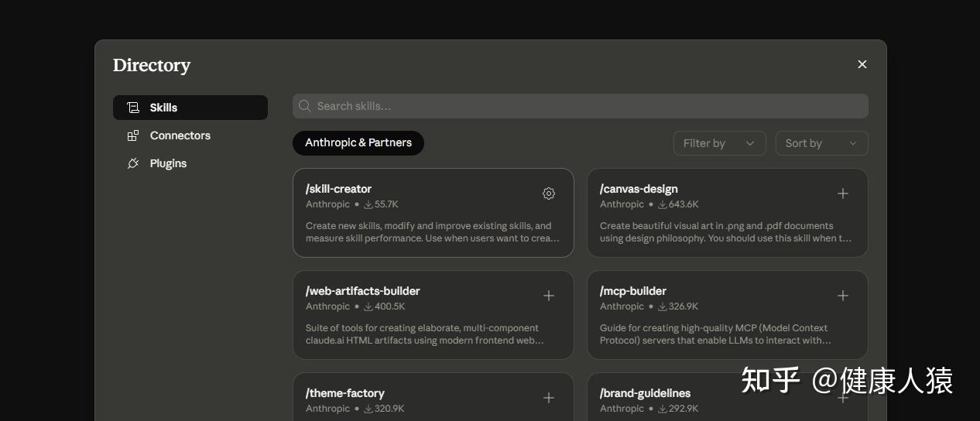Add the /mcp-builder skill with plus
The width and height of the screenshot is (980, 421).
843,296
